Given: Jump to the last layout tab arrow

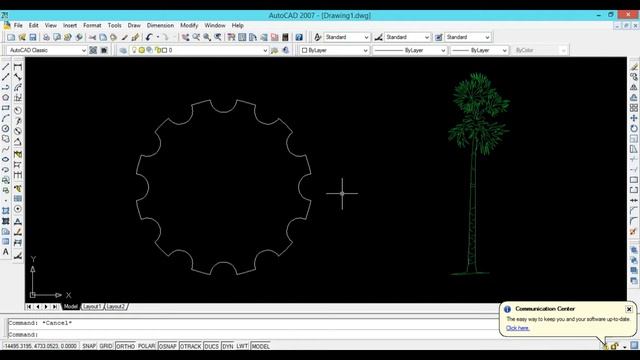Looking at the screenshot, I should 55,307.
